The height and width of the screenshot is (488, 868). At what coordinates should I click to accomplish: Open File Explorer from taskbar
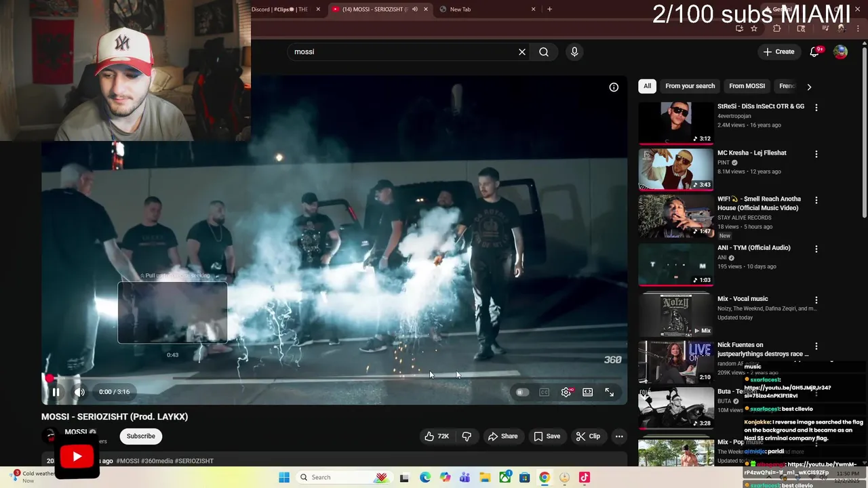click(x=485, y=477)
